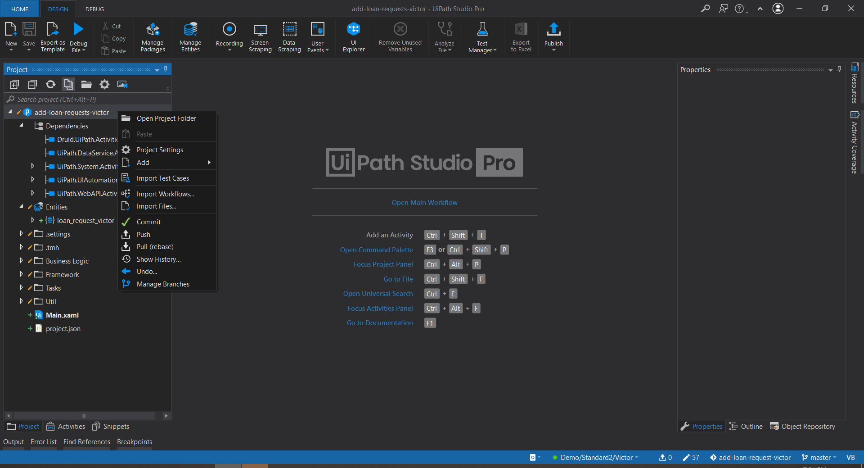Expand the Util folder
The width and height of the screenshot is (868, 468).
tap(21, 301)
